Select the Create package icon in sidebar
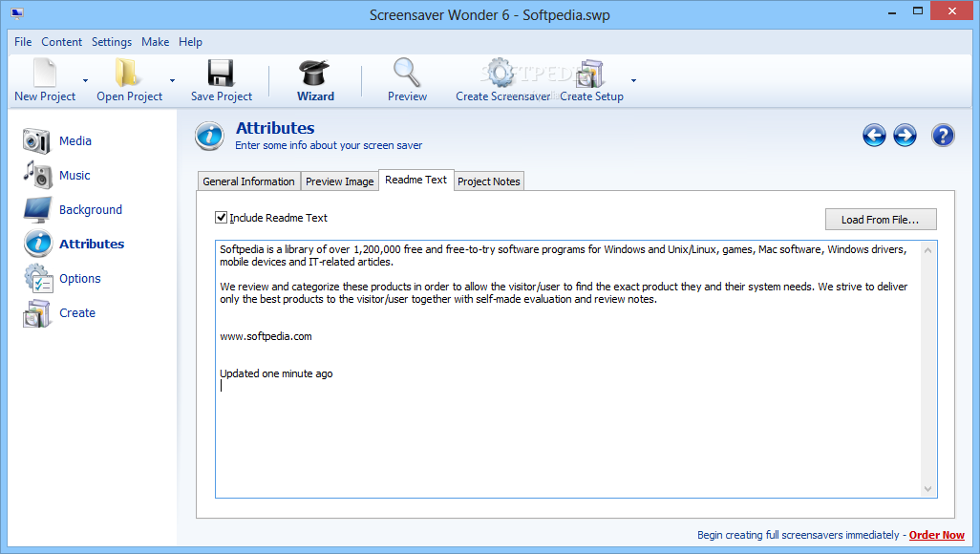 click(x=36, y=313)
